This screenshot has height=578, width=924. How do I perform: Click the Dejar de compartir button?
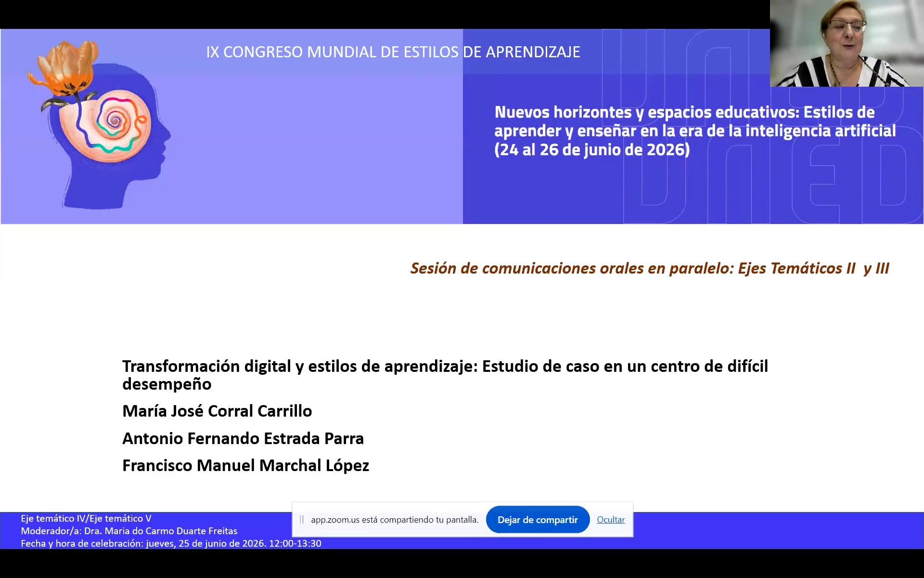538,520
